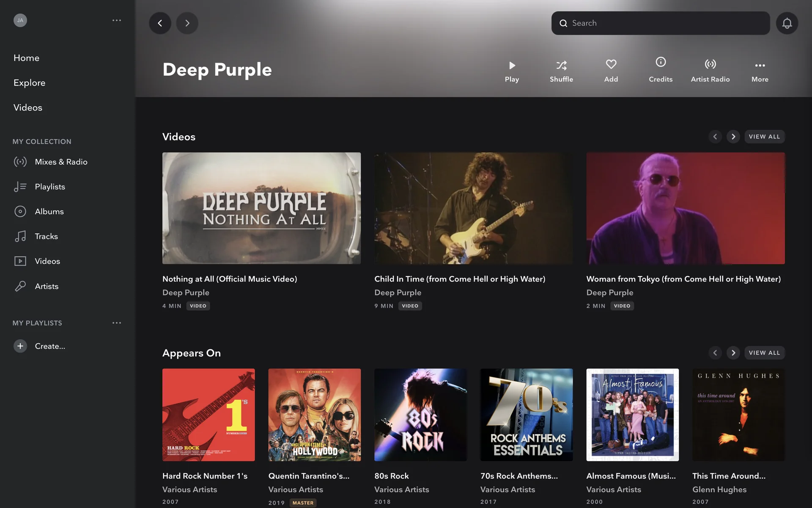Click View All for Videos section
Screen dimensions: 812x508
point(764,137)
